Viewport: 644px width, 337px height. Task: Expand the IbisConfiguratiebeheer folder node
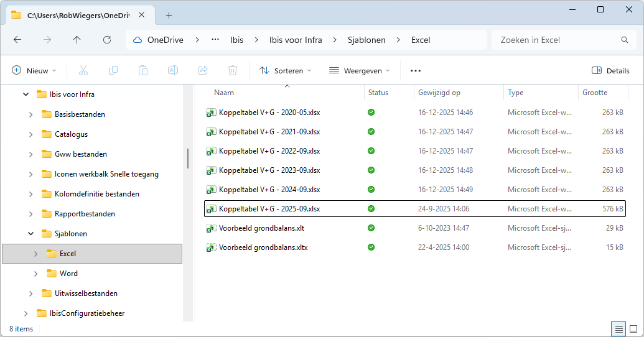coord(26,313)
